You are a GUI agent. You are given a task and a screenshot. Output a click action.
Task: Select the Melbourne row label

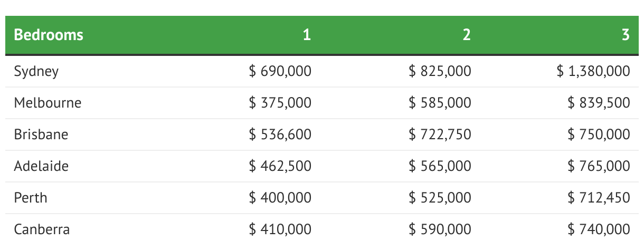point(48,103)
